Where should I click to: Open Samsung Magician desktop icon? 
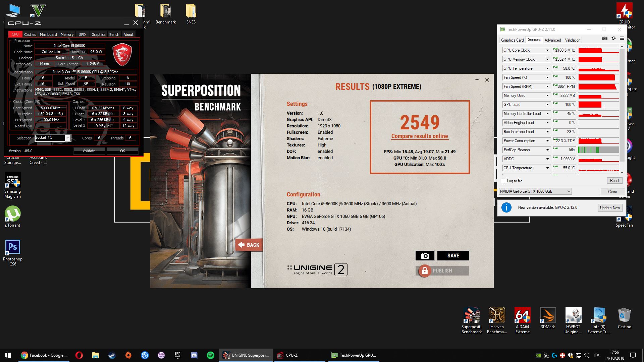click(x=12, y=185)
